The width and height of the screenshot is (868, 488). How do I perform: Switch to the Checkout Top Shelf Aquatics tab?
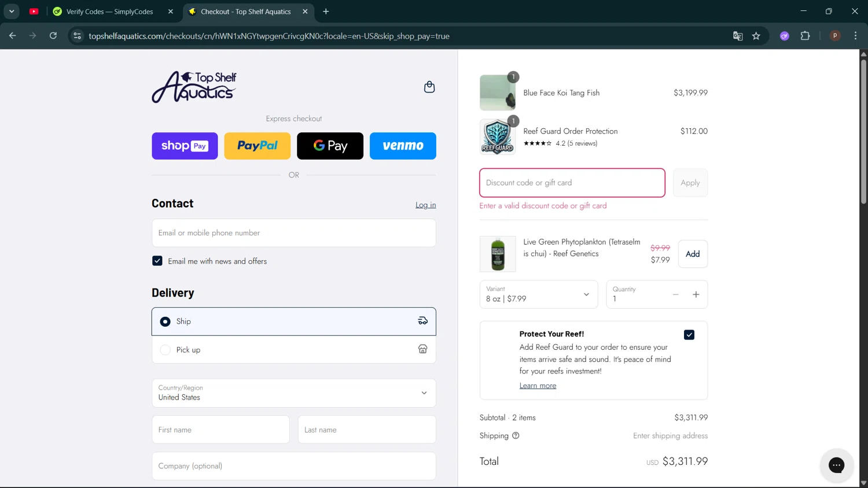245,12
